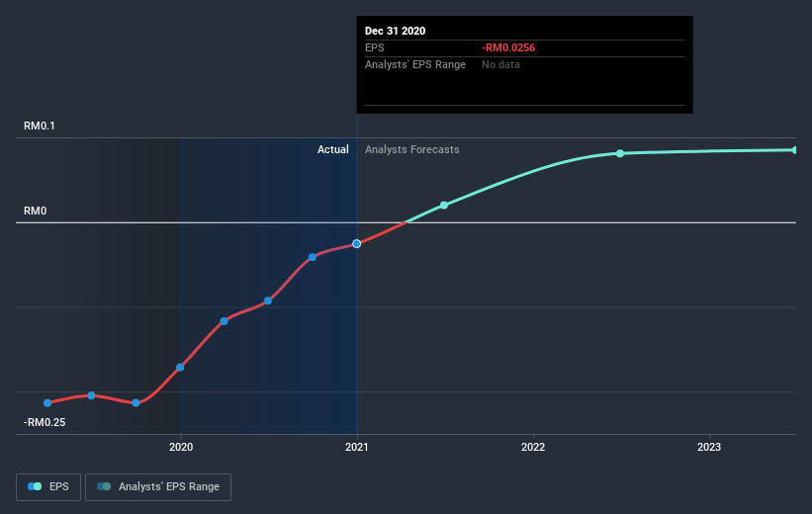Screen dimensions: 812x514
Task: Click the 'Dec 31 2020' tooltip heading
Action: point(396,31)
